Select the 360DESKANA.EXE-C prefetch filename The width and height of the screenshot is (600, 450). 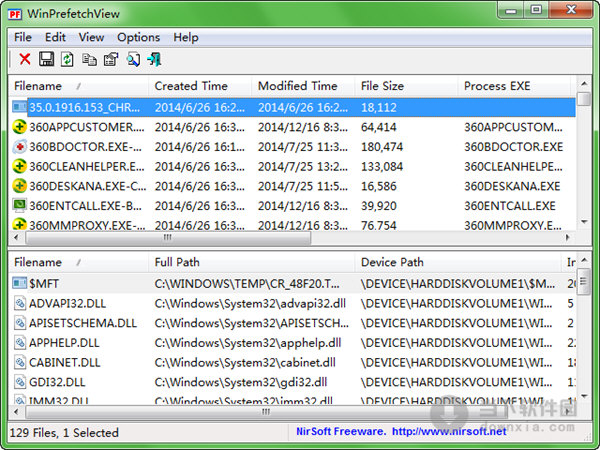click(x=88, y=186)
